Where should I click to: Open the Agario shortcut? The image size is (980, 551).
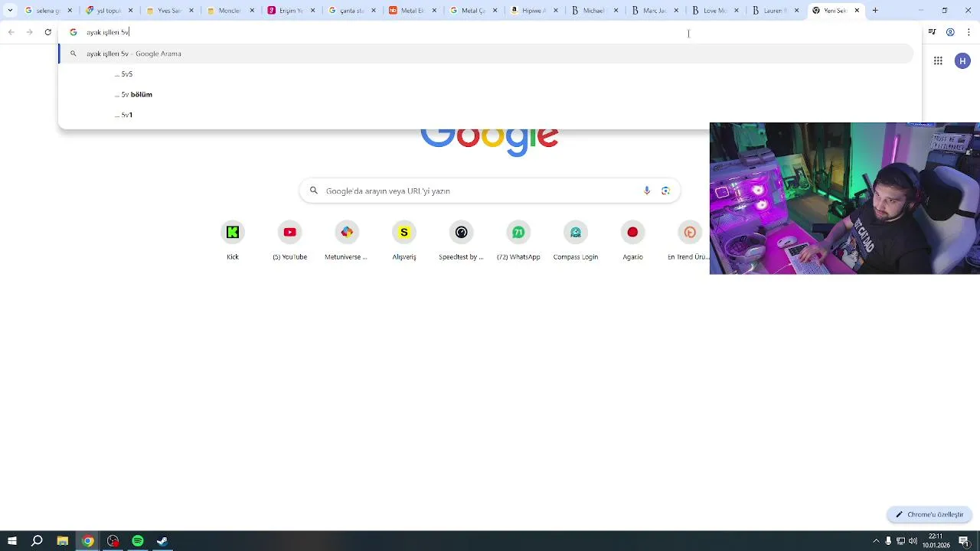(632, 240)
